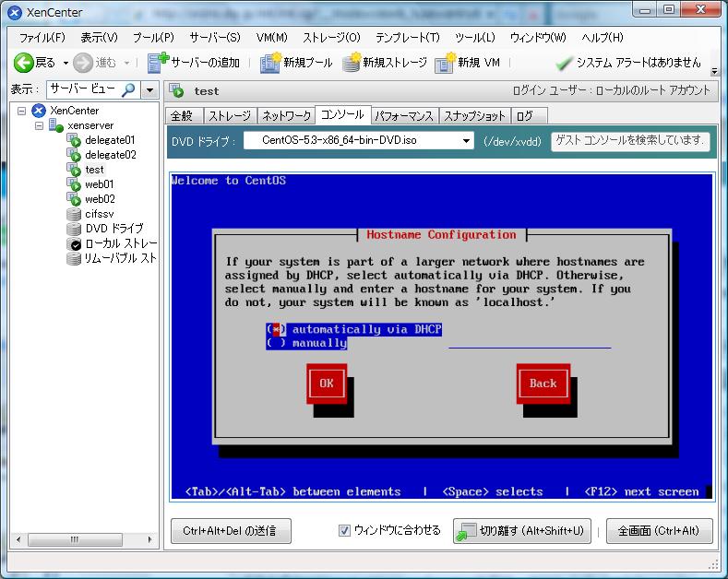Open the Forward button history dropdown arrow

[126, 63]
